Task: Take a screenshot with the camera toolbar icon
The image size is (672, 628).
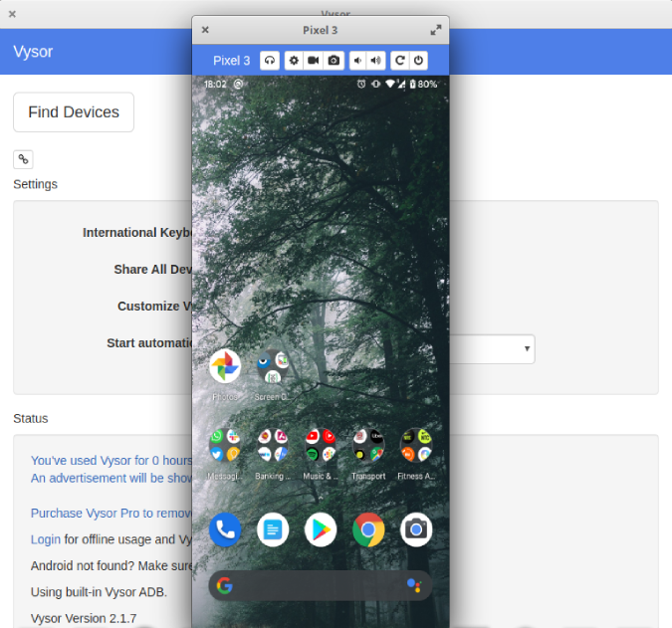Action: point(334,61)
